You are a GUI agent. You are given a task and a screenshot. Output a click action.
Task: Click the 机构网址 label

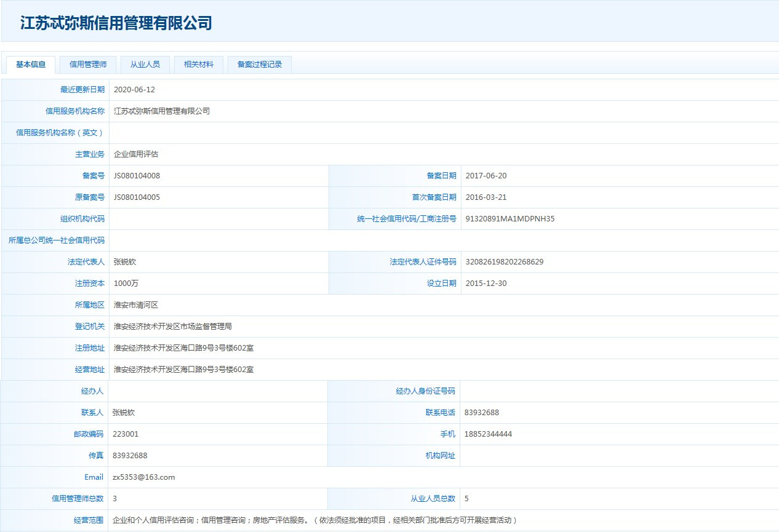[441, 456]
